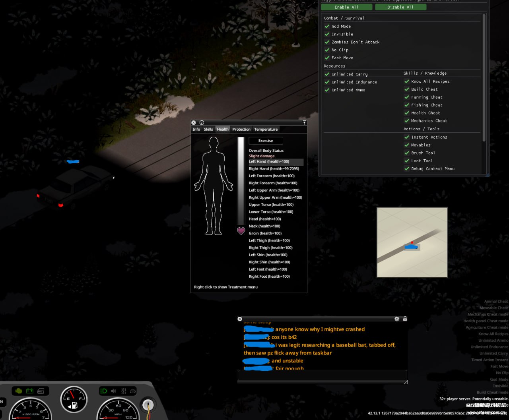
Task: Uncheck the Unlimited Ammo option
Action: click(x=327, y=90)
